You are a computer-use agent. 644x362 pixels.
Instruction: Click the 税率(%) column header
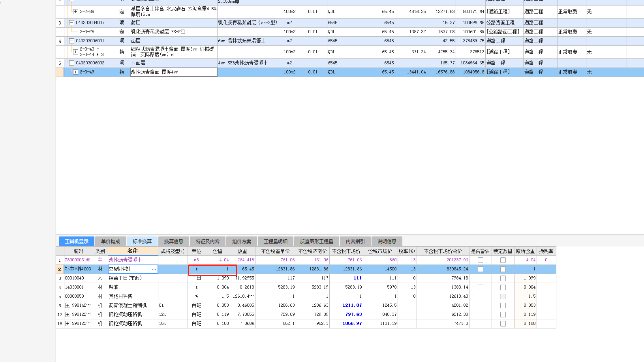point(407,251)
